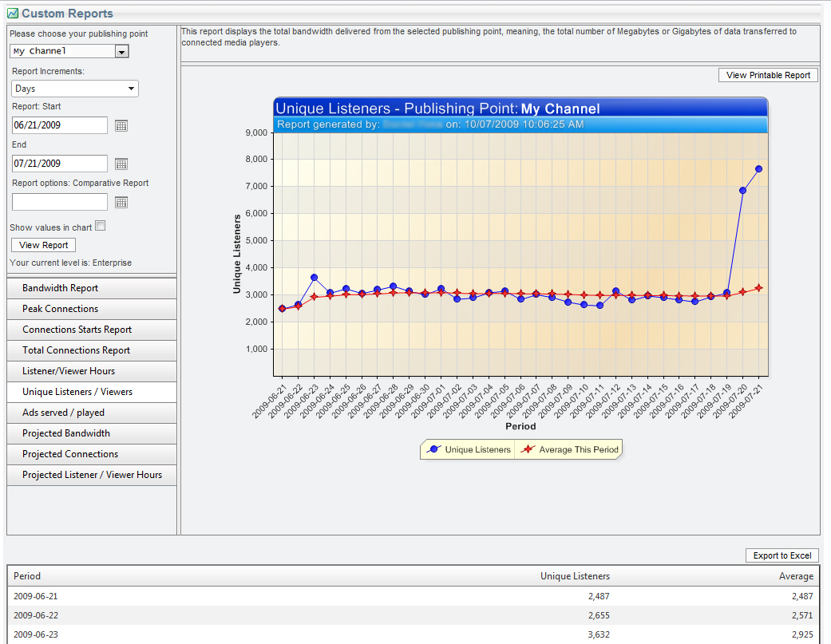Switch to Listener/Viewer Hours report

92,371
